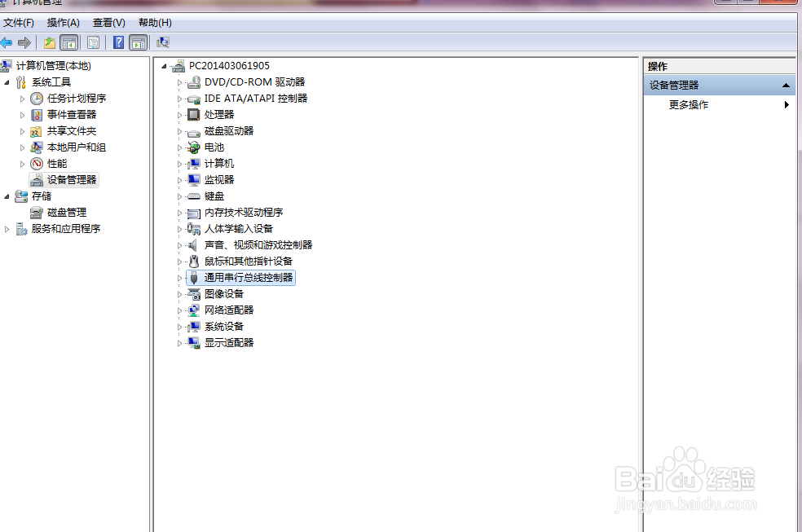Click the 系统设备 icon

coord(193,327)
